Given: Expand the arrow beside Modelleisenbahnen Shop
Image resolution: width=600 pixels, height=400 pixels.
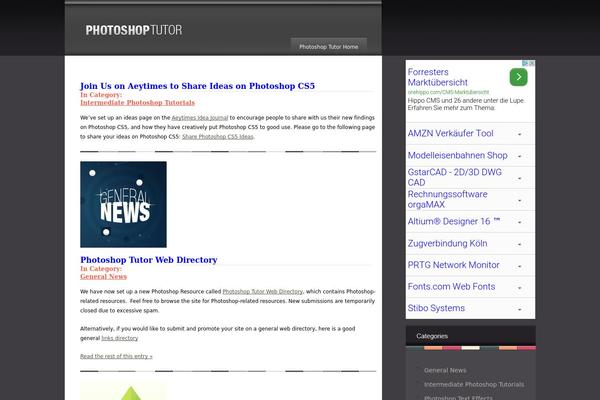Looking at the screenshot, I should 520,157.
